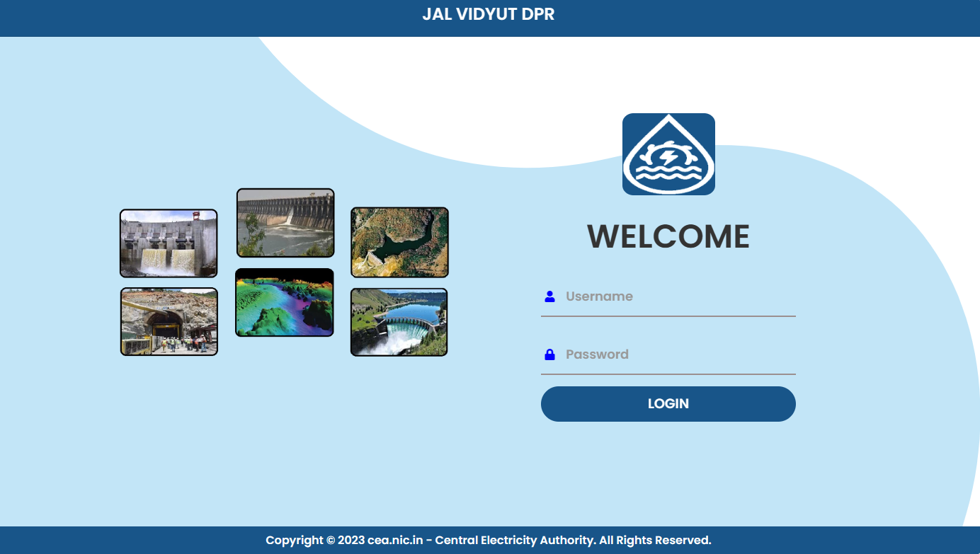Open the tunnel entrance with workers thumbnail

coord(169,321)
